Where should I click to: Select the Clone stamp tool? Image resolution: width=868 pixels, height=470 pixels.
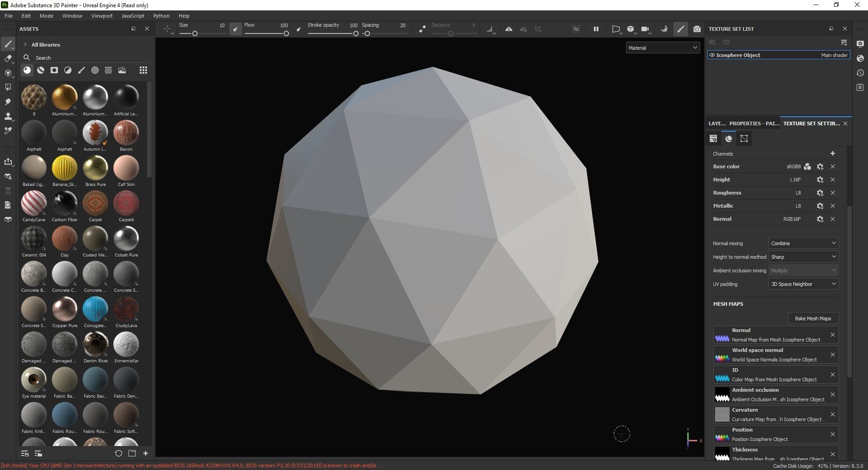click(8, 116)
